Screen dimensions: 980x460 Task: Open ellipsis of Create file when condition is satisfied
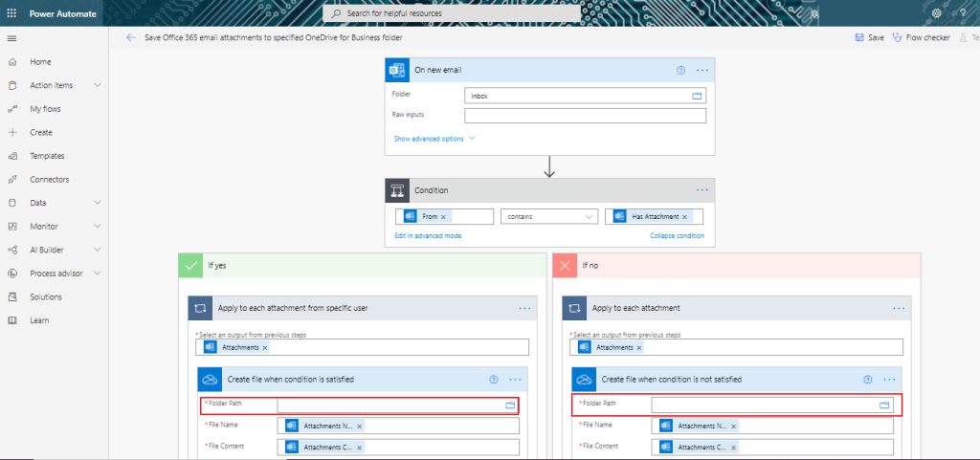[x=515, y=379]
